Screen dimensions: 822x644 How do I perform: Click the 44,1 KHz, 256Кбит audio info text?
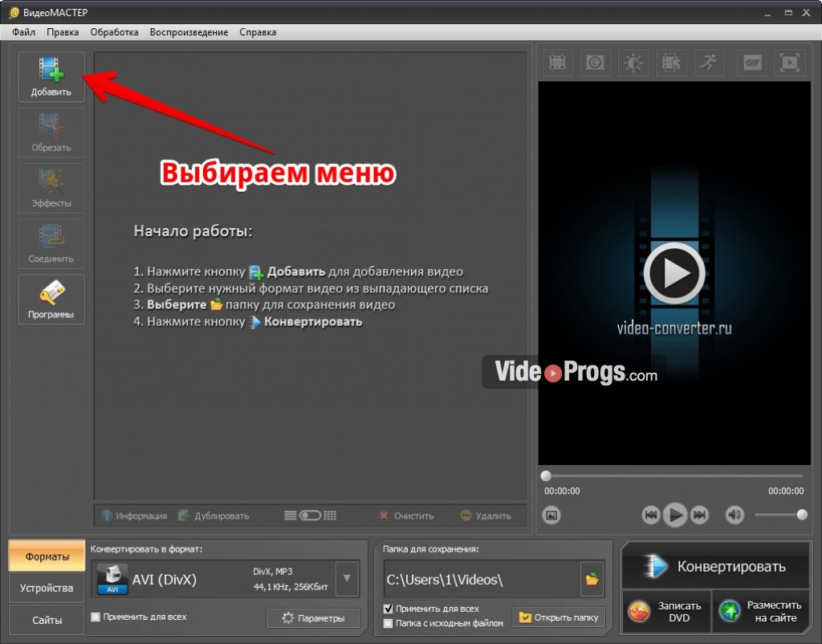click(x=291, y=587)
